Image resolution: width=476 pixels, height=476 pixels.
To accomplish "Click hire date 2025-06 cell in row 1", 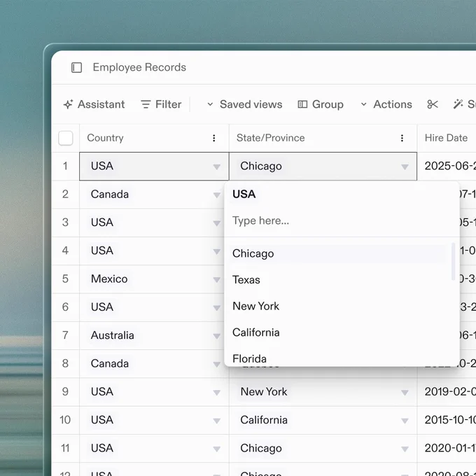I will point(447,166).
